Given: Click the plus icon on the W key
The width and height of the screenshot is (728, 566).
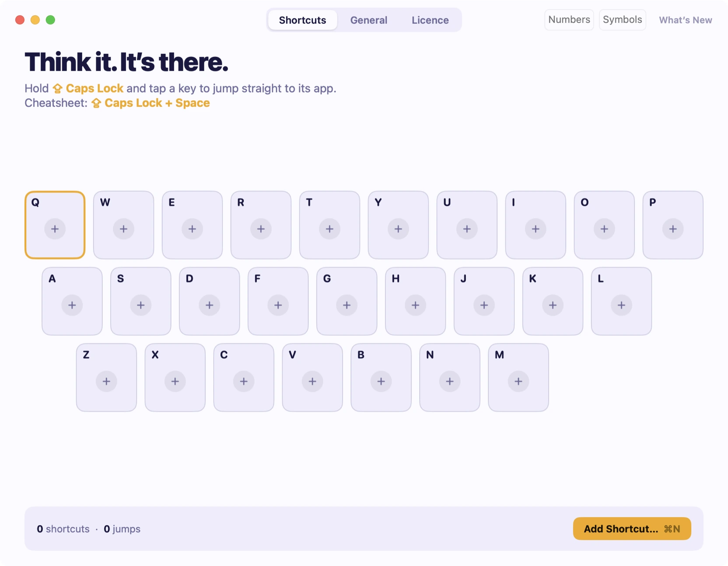Looking at the screenshot, I should coord(123,229).
